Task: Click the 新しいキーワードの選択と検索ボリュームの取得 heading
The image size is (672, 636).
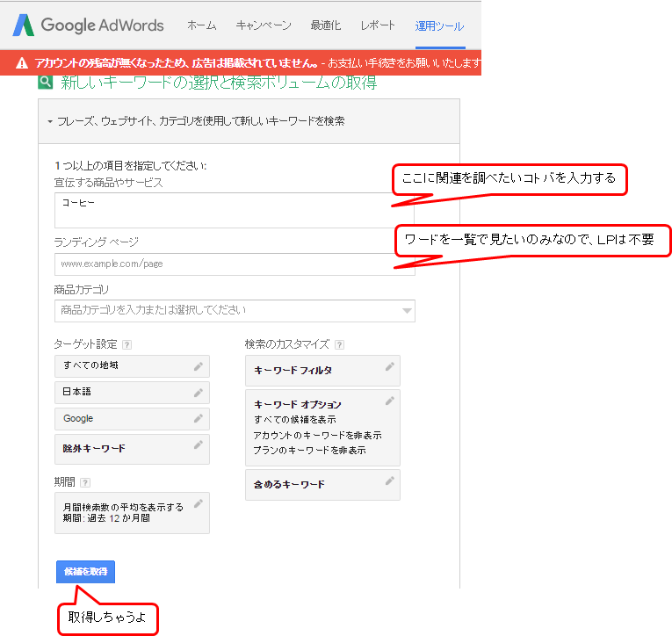Action: tap(219, 83)
